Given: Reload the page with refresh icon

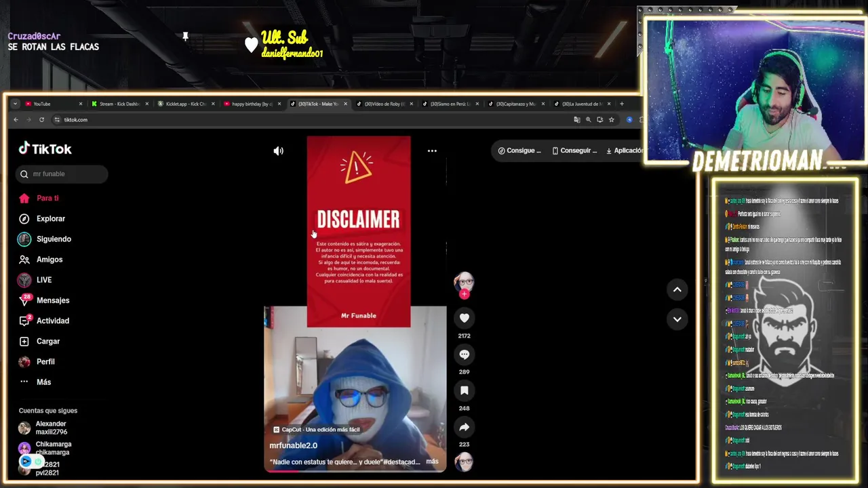Looking at the screenshot, I should pyautogui.click(x=41, y=120).
